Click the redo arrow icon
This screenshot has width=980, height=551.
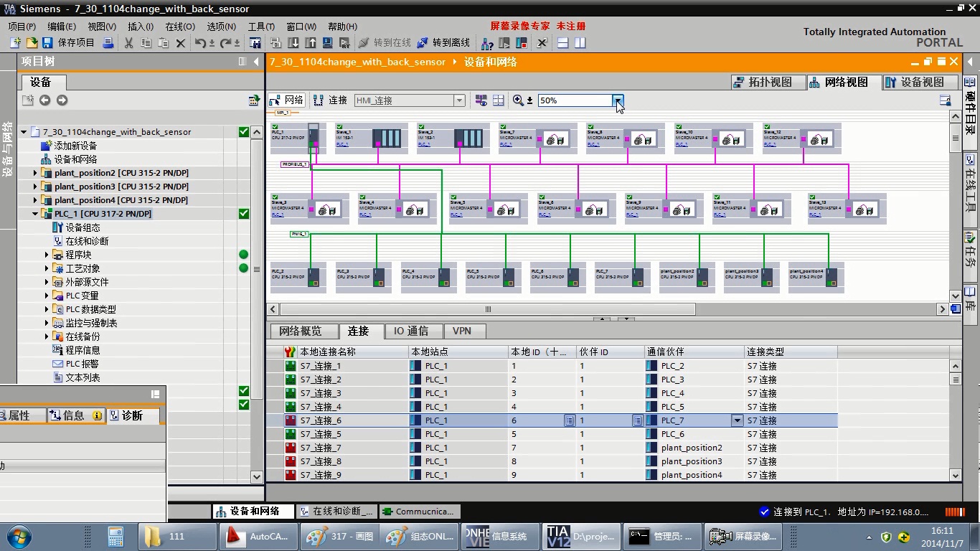tap(226, 43)
